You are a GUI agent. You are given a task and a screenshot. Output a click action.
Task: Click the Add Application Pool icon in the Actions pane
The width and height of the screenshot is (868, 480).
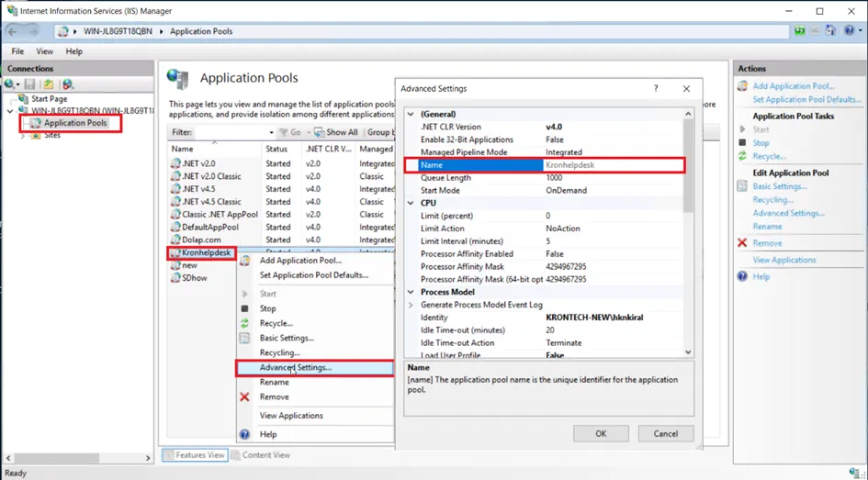[x=742, y=86]
